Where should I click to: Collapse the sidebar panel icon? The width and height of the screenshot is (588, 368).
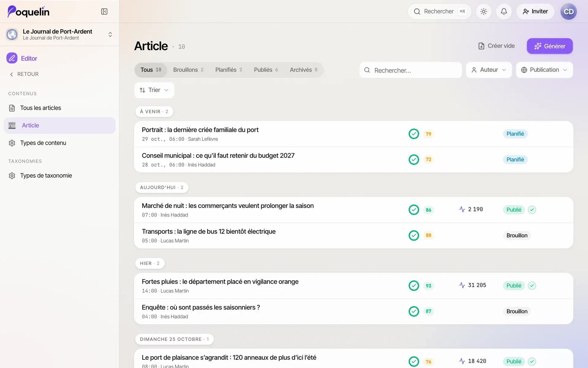coord(104,12)
